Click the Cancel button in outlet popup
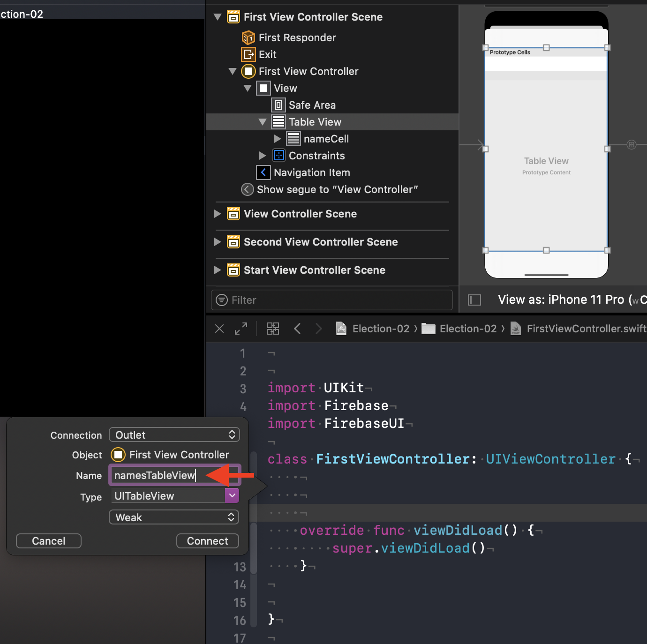647x644 pixels. tap(49, 541)
